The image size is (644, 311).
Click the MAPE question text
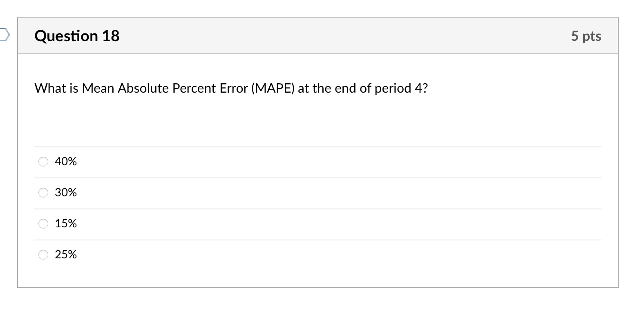231,87
